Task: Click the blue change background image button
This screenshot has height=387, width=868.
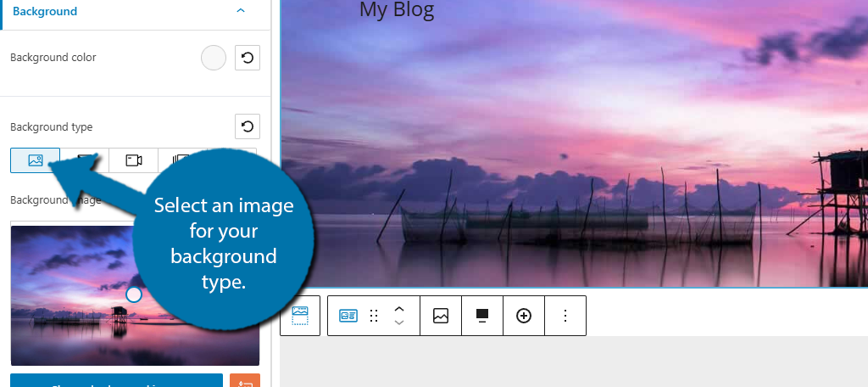Action: [116, 381]
